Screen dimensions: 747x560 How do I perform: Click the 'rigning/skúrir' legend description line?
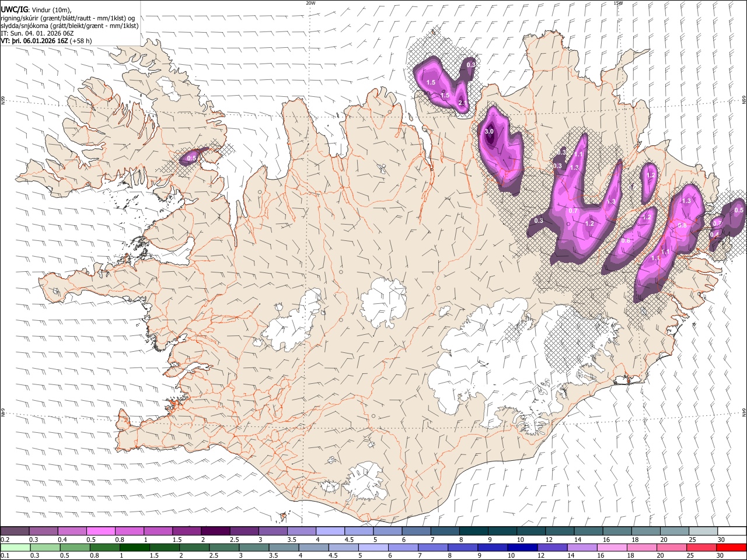coord(68,18)
